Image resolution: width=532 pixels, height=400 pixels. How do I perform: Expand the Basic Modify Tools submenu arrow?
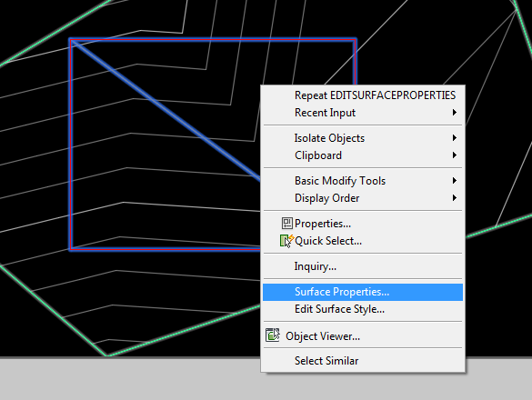[455, 181]
